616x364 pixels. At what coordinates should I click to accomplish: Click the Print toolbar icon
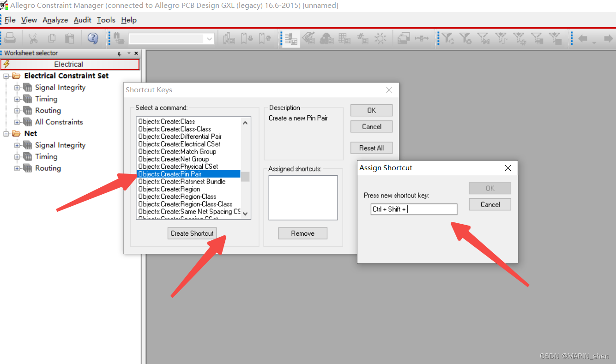point(10,38)
